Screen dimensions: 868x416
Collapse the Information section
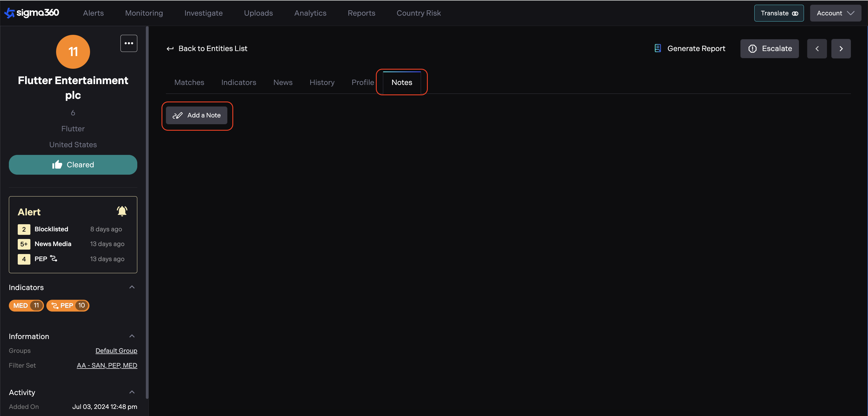point(132,336)
